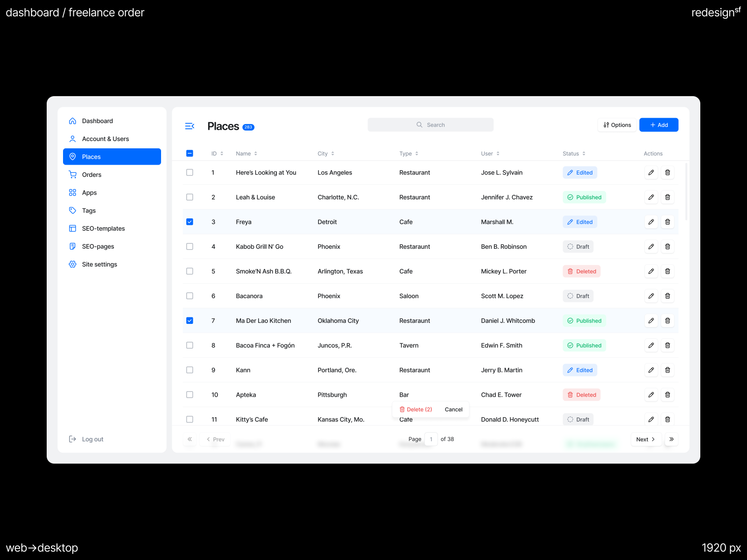Viewport: 747px width, 560px height.
Task: Select the Apps grid icon
Action: pyautogui.click(x=73, y=192)
